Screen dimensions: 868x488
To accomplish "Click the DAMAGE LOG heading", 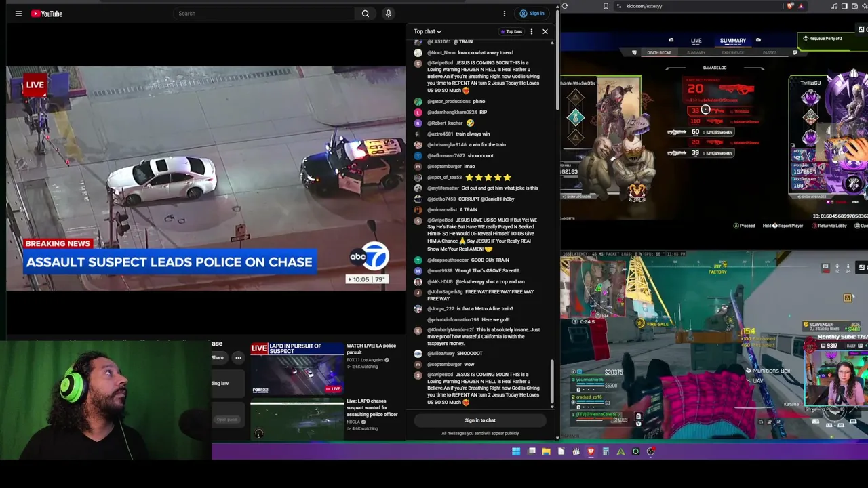I will [715, 68].
